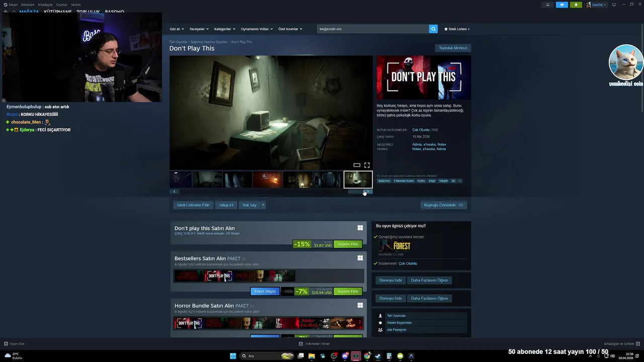The height and width of the screenshot is (362, 644).
Task: Click the thumbnail strip scrollbar handle
Action: coord(356,192)
